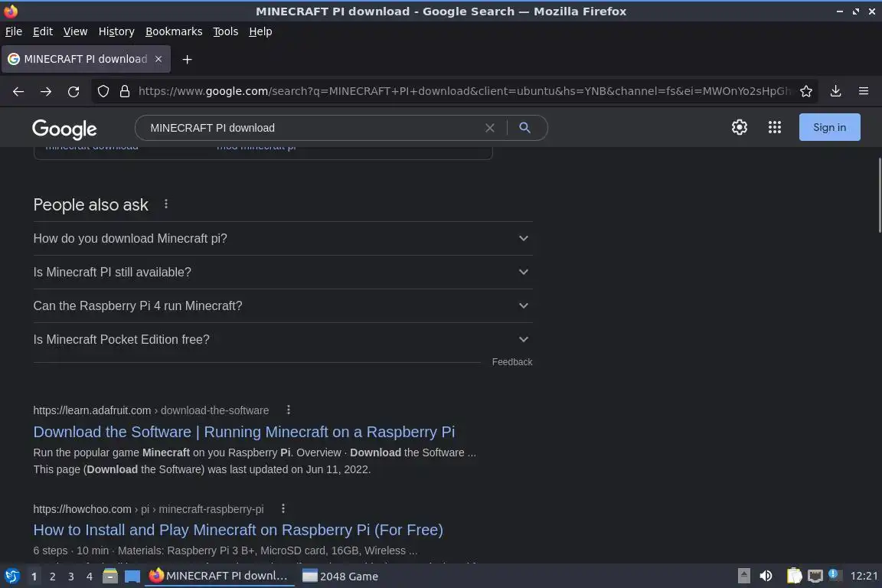Viewport: 882px width, 588px height.
Task: Open the Firefox hamburger menu
Action: (864, 91)
